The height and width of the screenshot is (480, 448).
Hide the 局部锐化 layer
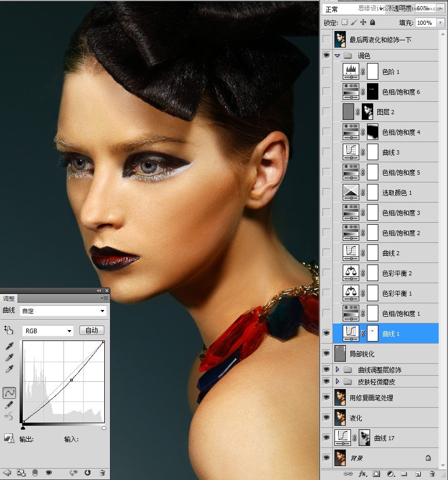pos(326,353)
